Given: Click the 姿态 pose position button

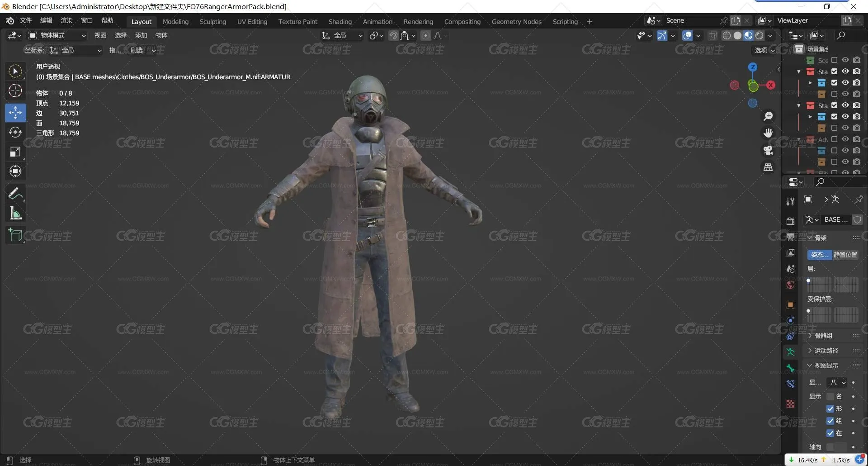Looking at the screenshot, I should point(820,255).
